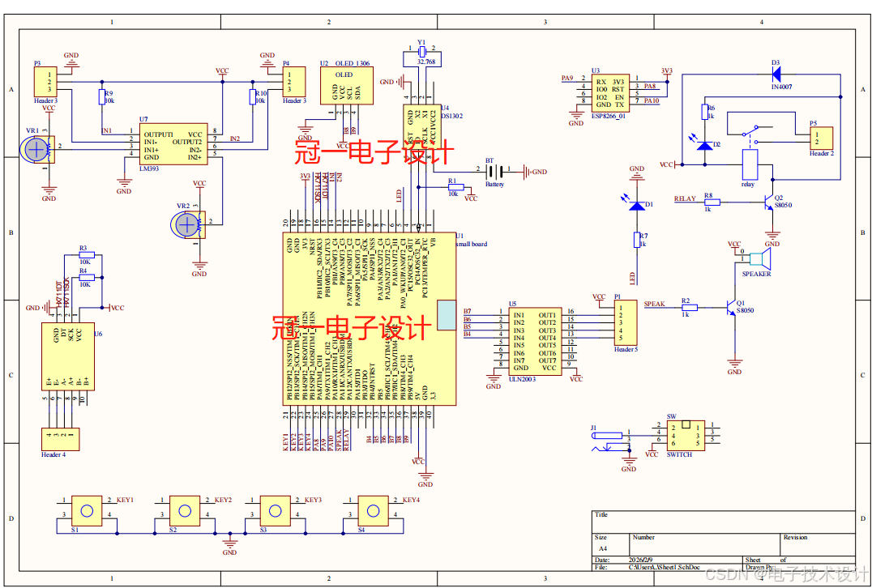
Task: Click the S3 push button symbol
Action: [x=275, y=510]
